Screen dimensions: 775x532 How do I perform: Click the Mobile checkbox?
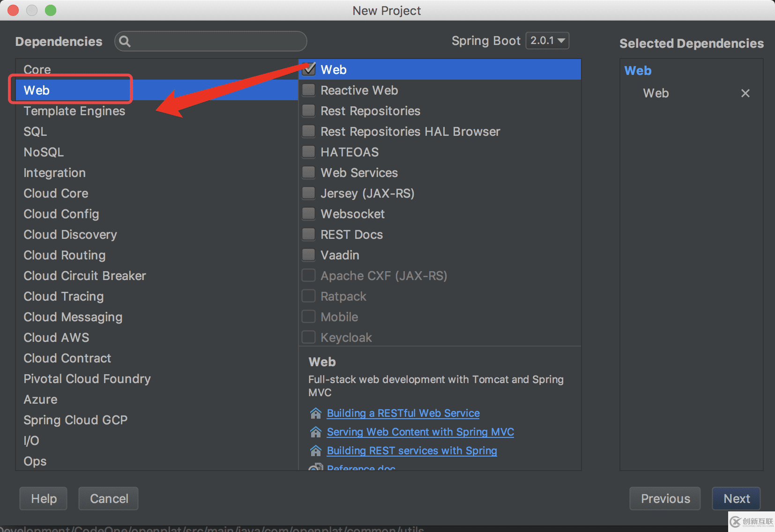[309, 317]
